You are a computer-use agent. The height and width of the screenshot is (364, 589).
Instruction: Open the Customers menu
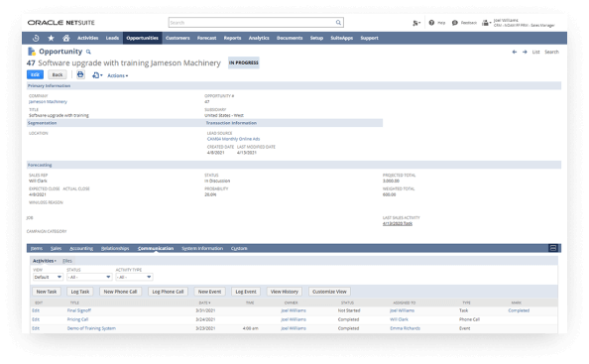(177, 38)
